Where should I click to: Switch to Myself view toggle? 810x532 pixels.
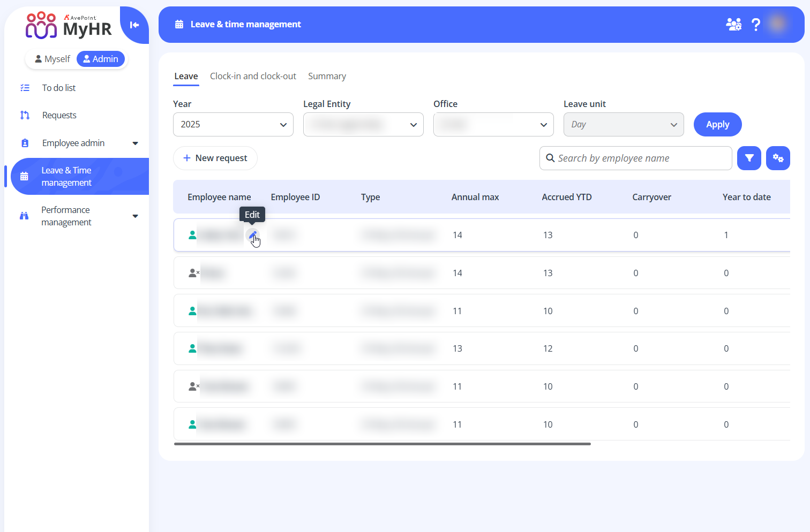coord(52,59)
